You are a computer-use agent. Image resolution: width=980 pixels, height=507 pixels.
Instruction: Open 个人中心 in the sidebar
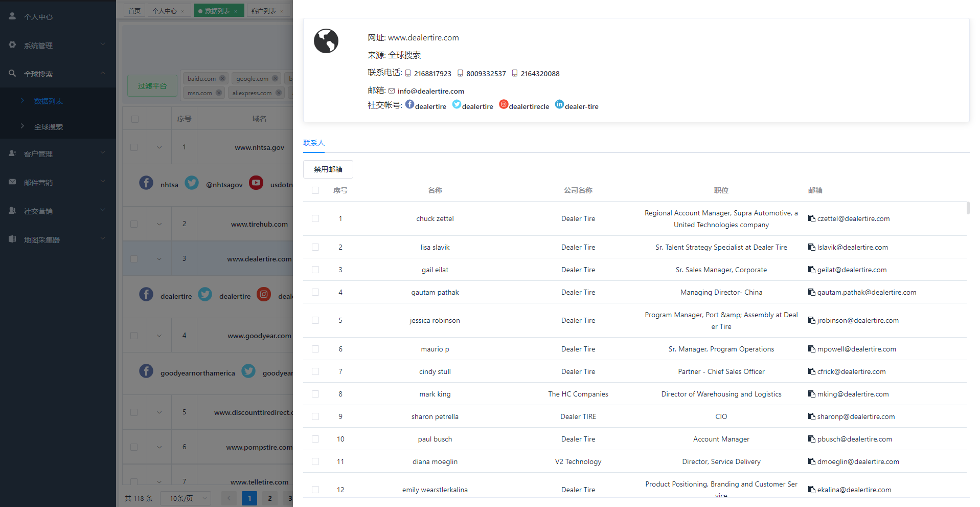(x=58, y=16)
